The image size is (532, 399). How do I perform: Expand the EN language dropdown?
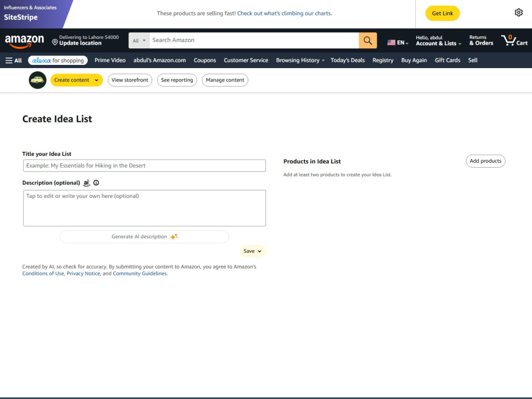point(402,43)
